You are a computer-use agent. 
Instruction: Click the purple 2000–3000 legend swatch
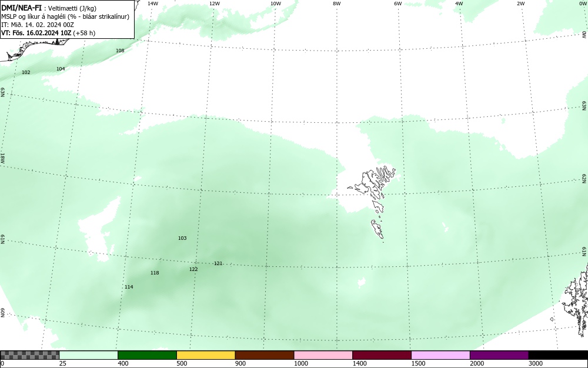(x=499, y=355)
